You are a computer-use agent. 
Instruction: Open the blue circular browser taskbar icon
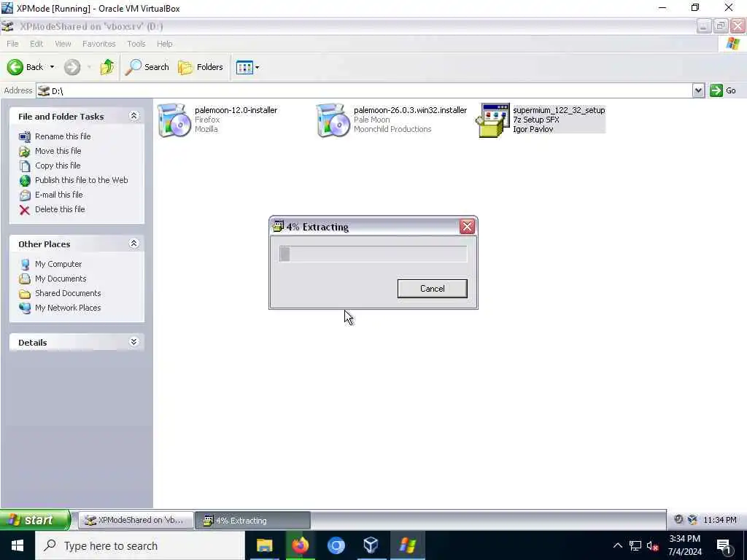pos(336,545)
